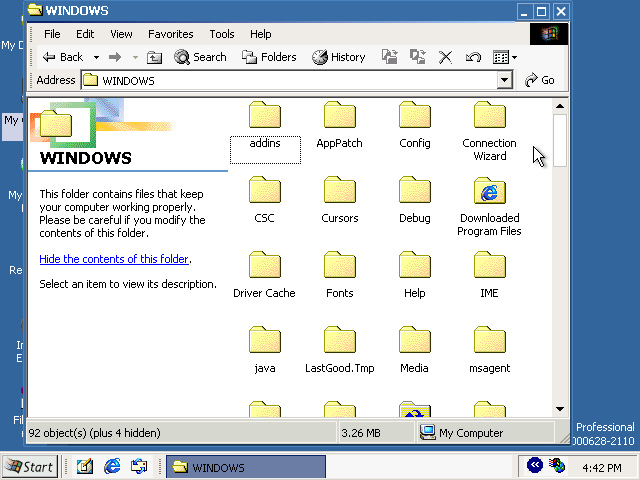This screenshot has height=480, width=640.
Task: Click the Windows flag throbber logo
Action: 549,33
